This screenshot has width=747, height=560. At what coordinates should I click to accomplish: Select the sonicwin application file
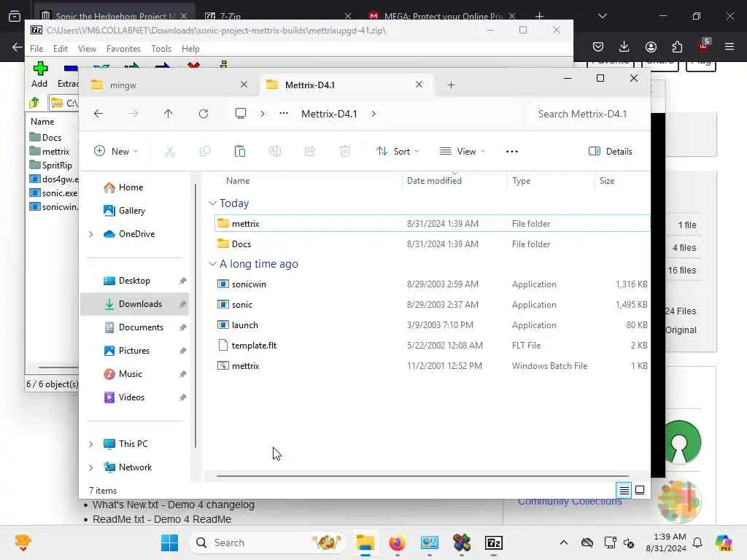coord(432,284)
